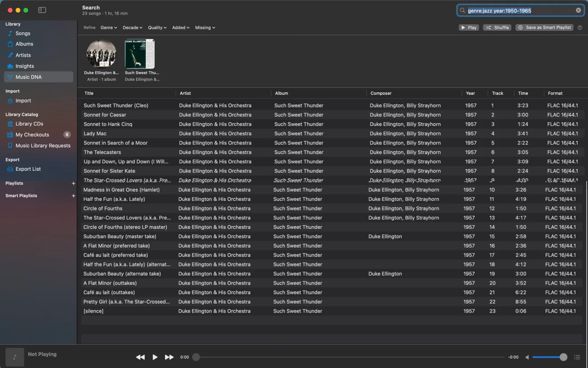This screenshot has height=368, width=588.
Task: Open the Added refine dropdown
Action: click(180, 28)
